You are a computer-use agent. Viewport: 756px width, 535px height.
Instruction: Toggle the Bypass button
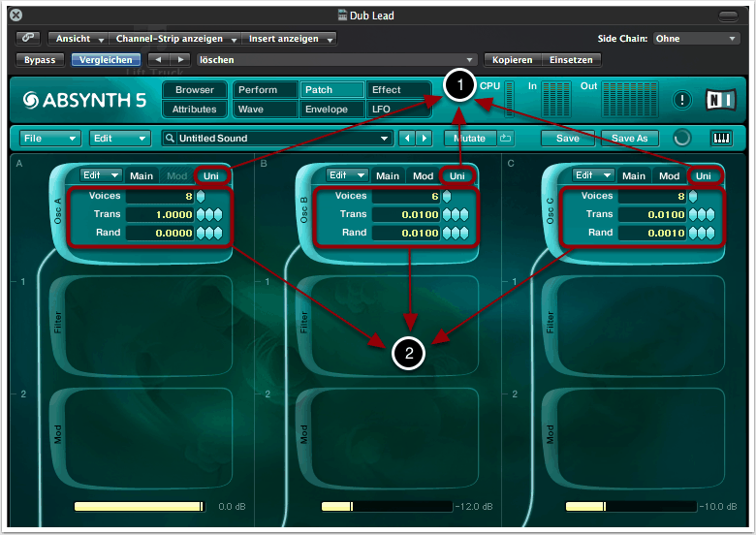[x=40, y=60]
